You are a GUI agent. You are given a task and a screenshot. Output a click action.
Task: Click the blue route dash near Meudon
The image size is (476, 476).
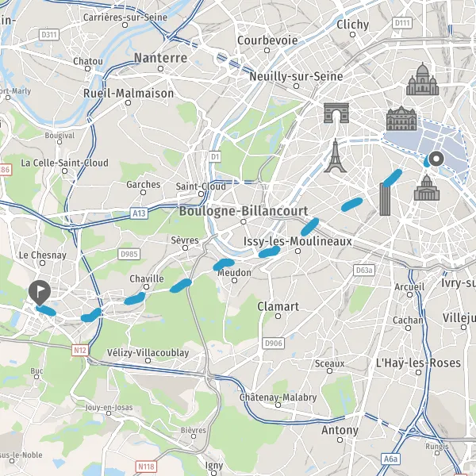point(224,264)
